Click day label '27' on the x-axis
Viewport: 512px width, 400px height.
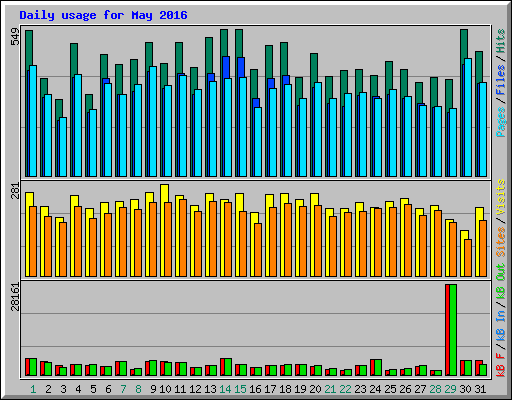420,389
